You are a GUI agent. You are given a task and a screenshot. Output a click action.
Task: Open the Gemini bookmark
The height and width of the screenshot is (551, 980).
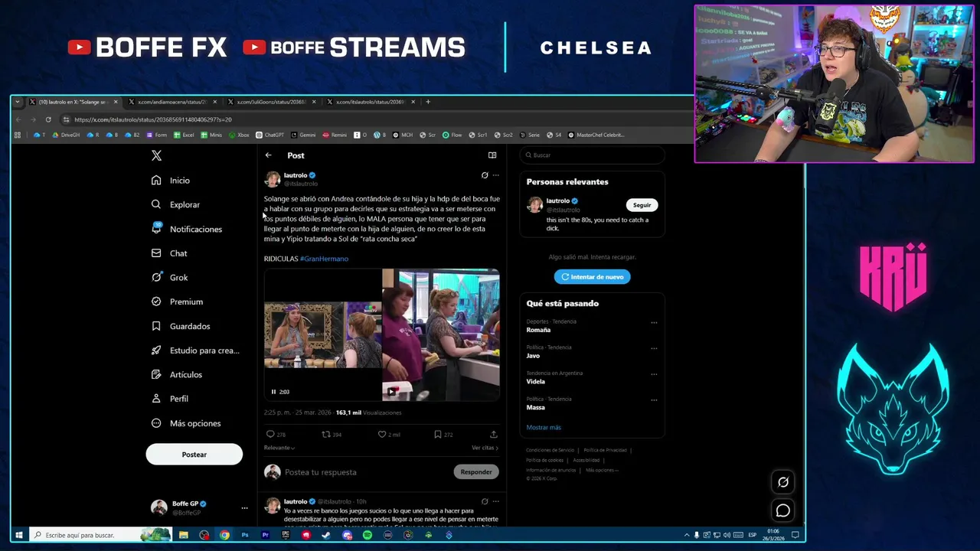(303, 135)
